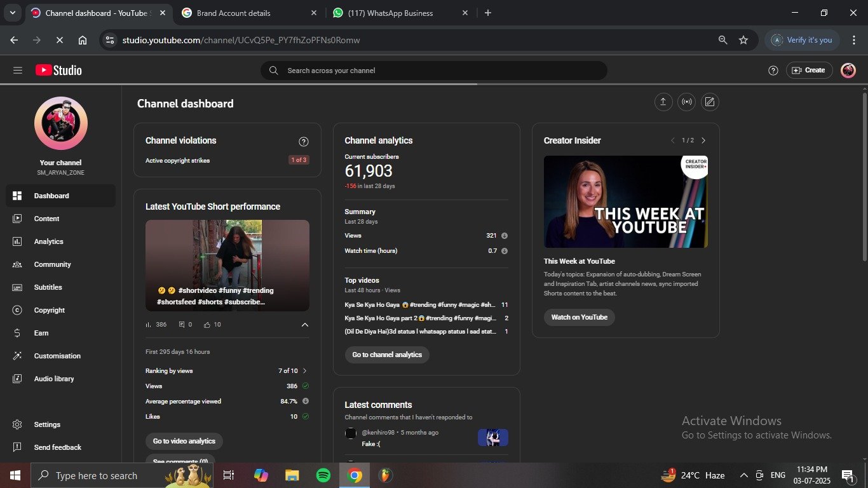Open Spotify from the taskbar
868x488 pixels.
pyautogui.click(x=323, y=475)
